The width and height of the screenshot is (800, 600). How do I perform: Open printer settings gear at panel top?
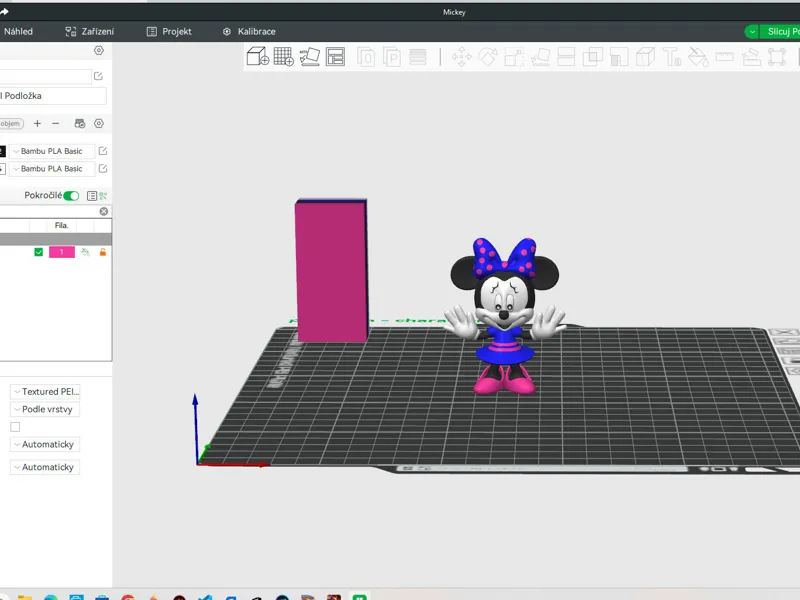tap(99, 50)
